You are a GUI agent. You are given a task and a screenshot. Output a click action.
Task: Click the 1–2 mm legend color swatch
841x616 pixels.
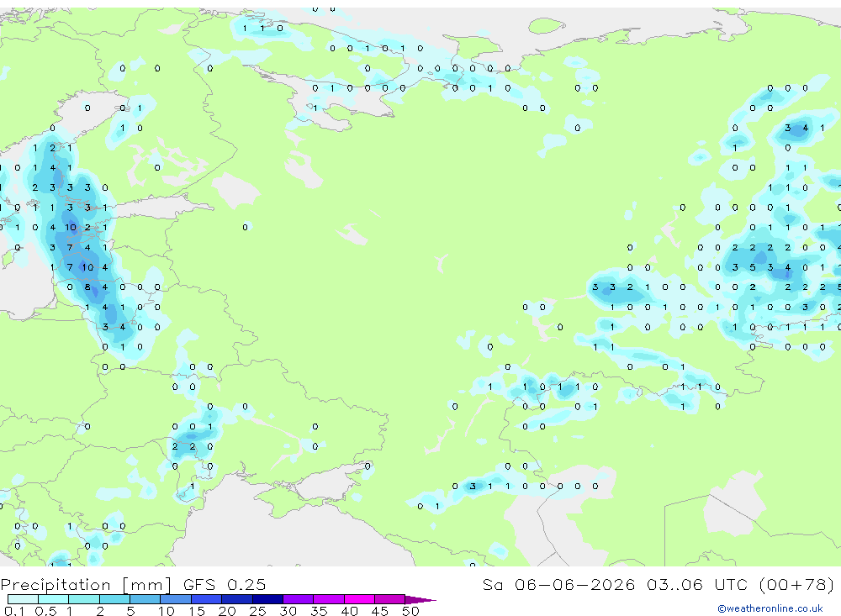coord(84,599)
